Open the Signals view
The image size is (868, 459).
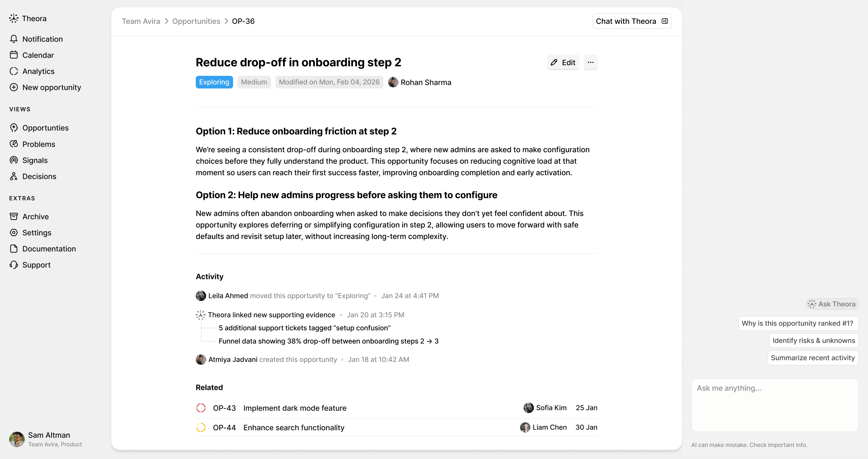tap(35, 160)
